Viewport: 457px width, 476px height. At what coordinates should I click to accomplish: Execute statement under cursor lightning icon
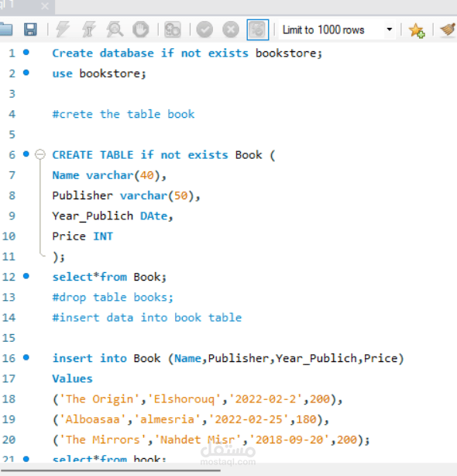(88, 29)
